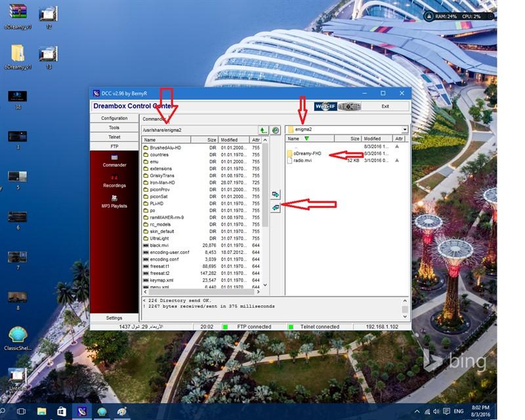The width and height of the screenshot is (525, 420).
Task: Click the ENG language indicator
Action: coord(459,411)
